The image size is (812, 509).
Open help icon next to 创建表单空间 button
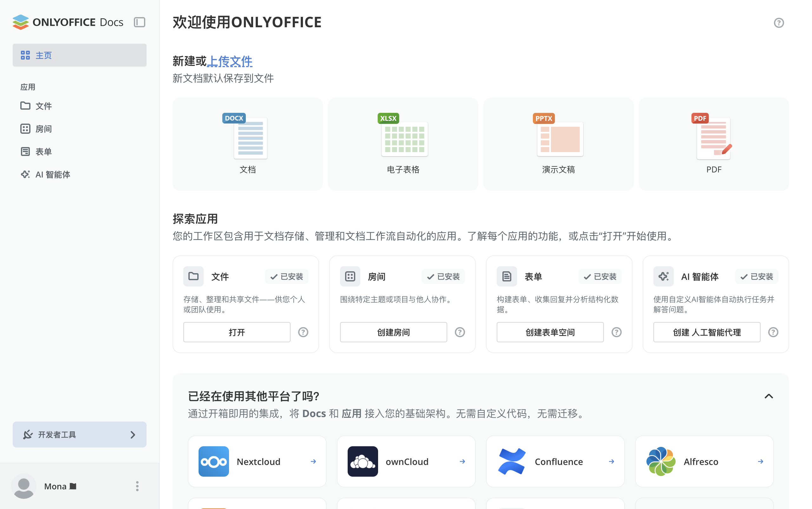pyautogui.click(x=617, y=332)
